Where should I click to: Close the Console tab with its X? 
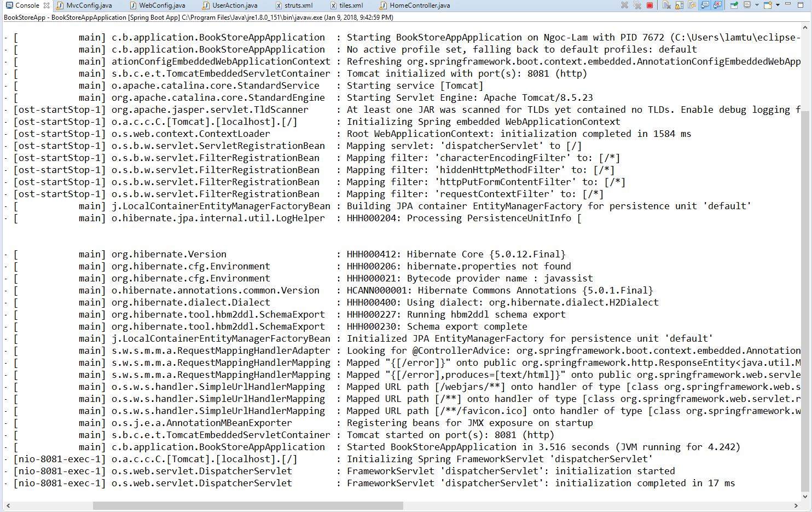[x=47, y=5]
